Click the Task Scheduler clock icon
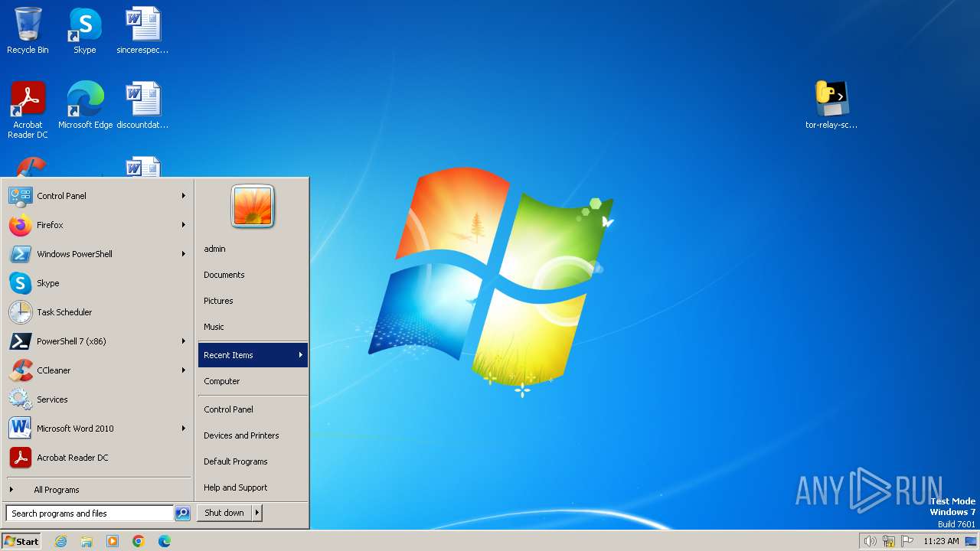Screen dimensions: 980x551 click(20, 312)
